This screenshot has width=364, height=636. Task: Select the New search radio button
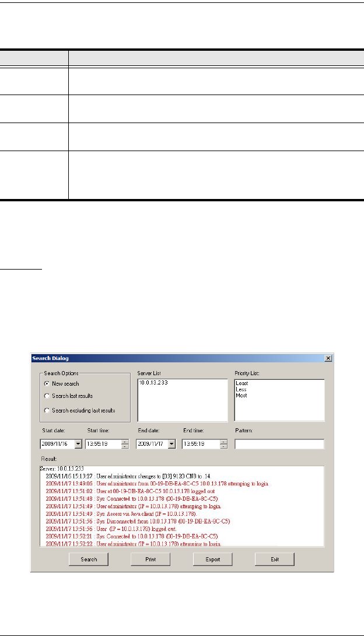point(47,384)
